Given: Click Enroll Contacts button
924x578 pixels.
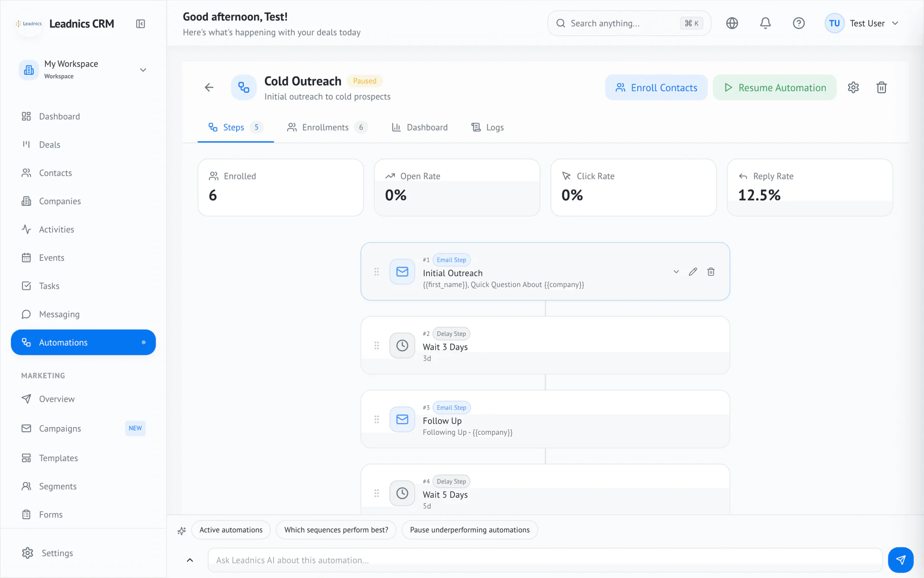Looking at the screenshot, I should [x=656, y=87].
